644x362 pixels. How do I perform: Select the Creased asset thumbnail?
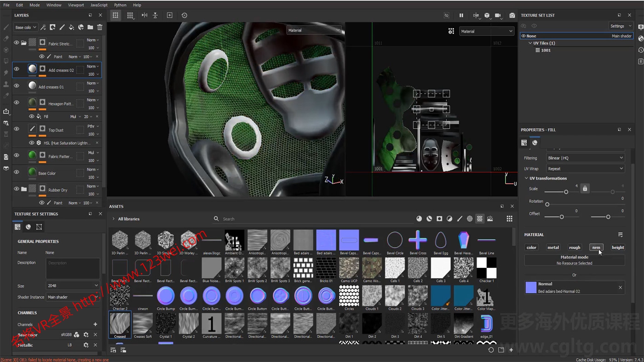click(x=120, y=325)
